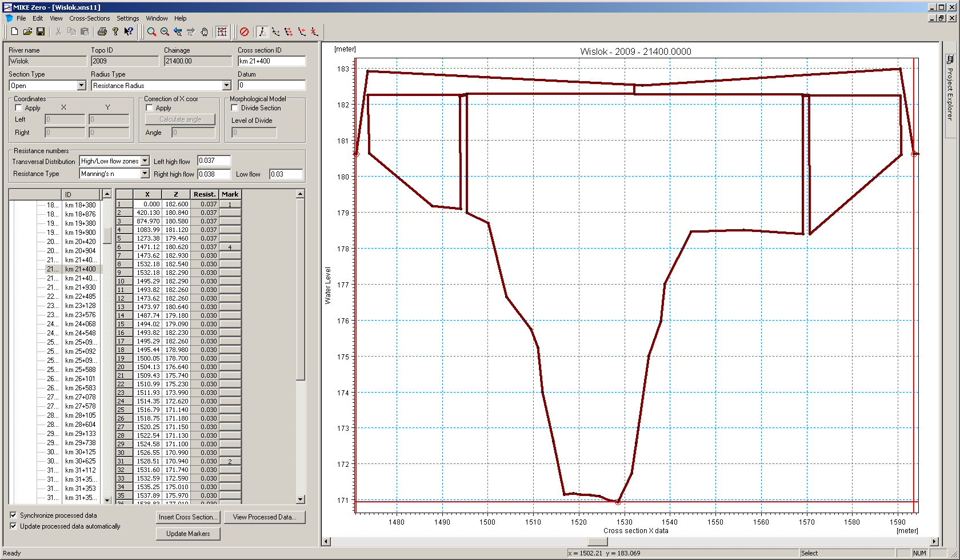The image size is (960, 560).
Task: Toggle the grid display icon
Action: pyautogui.click(x=222, y=32)
